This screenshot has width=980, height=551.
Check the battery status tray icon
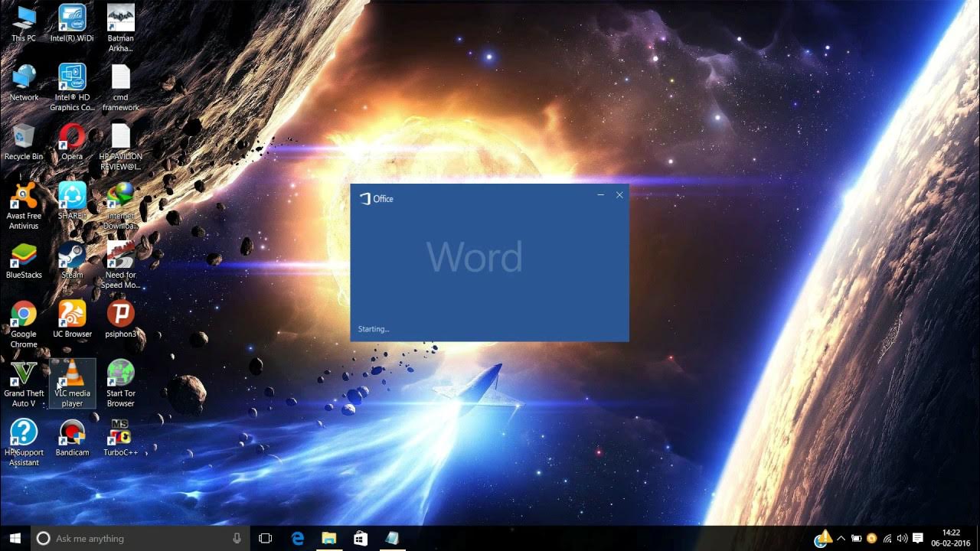pos(857,539)
